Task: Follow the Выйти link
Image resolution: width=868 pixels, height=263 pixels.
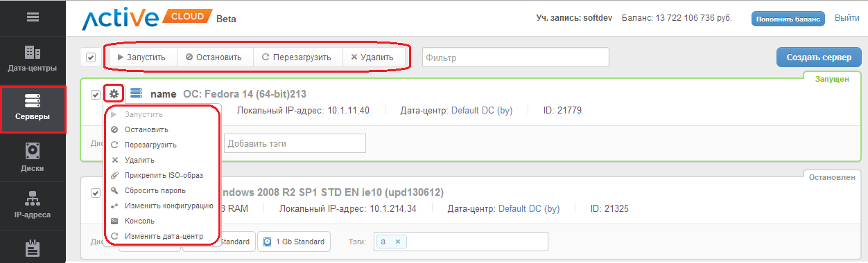Action: point(847,18)
